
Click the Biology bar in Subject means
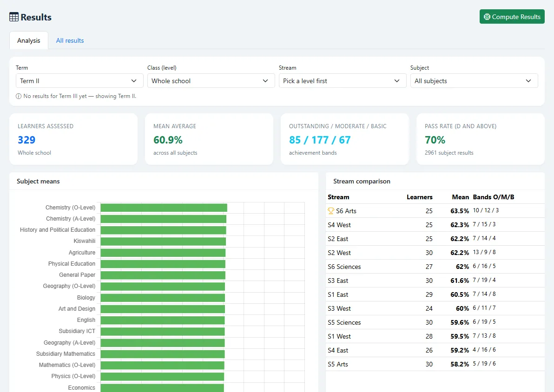163,298
